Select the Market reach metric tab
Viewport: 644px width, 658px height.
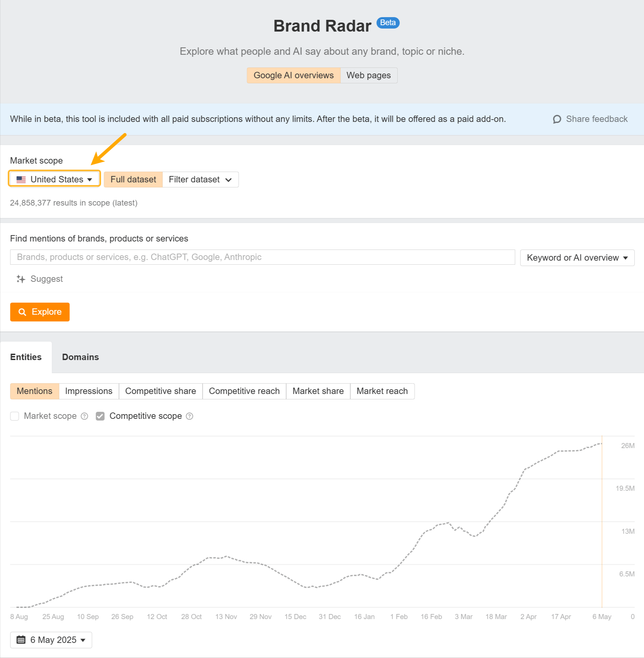382,391
